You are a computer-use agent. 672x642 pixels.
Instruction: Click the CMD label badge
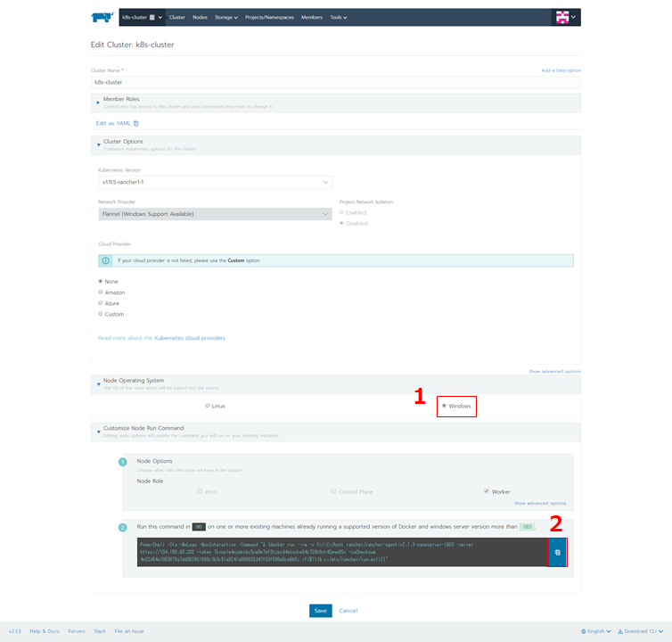(199, 527)
